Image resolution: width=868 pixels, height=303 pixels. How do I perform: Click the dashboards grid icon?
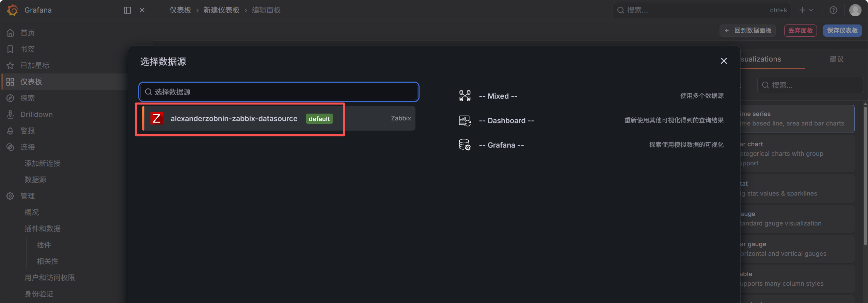point(10,82)
